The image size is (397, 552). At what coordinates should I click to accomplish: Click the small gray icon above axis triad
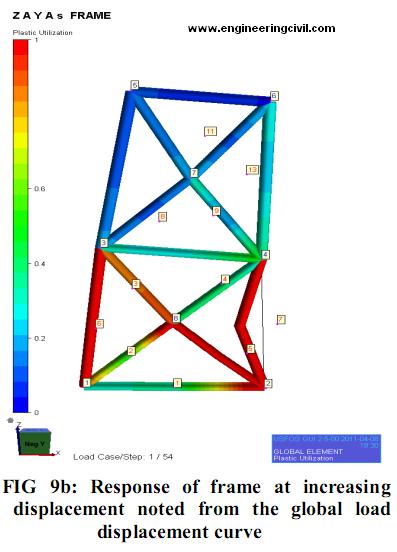(11, 420)
